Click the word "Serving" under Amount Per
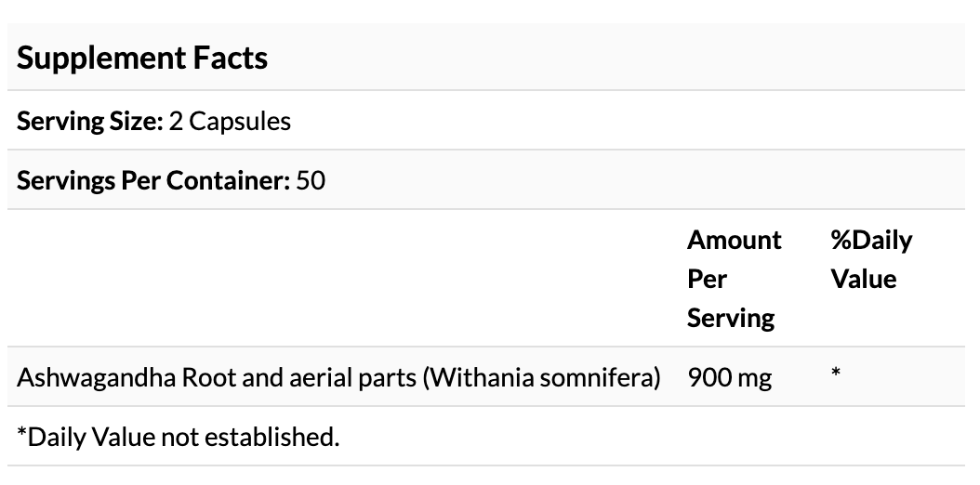Viewport: 980px width, 485px height. click(730, 318)
